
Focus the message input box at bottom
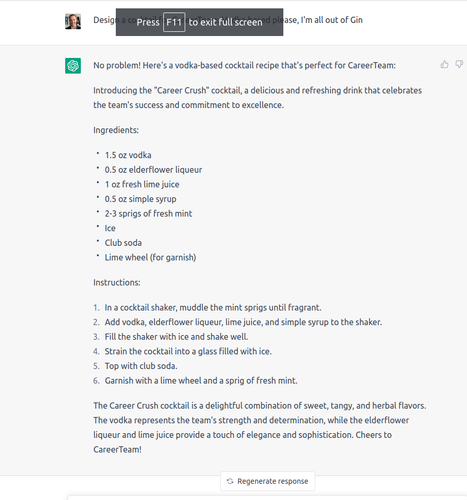click(267, 497)
